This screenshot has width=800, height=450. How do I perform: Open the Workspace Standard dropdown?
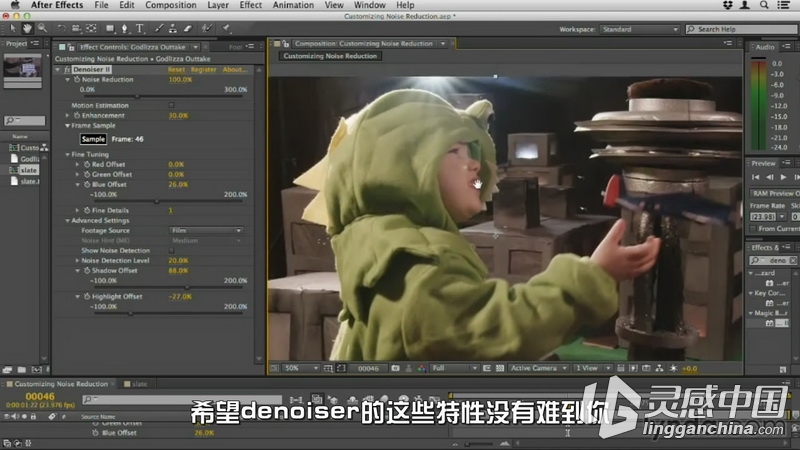point(640,29)
